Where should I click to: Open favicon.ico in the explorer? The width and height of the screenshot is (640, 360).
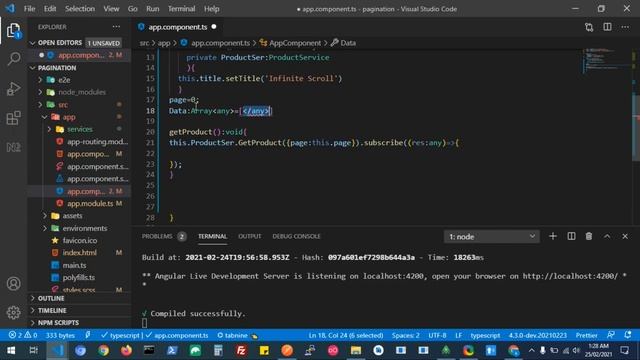(79, 240)
